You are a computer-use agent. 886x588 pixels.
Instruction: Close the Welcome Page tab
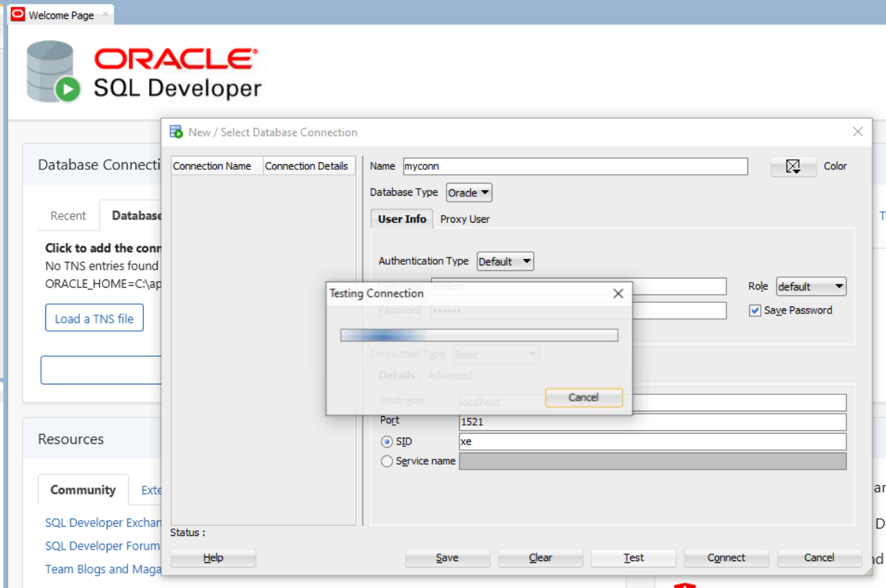pos(105,14)
